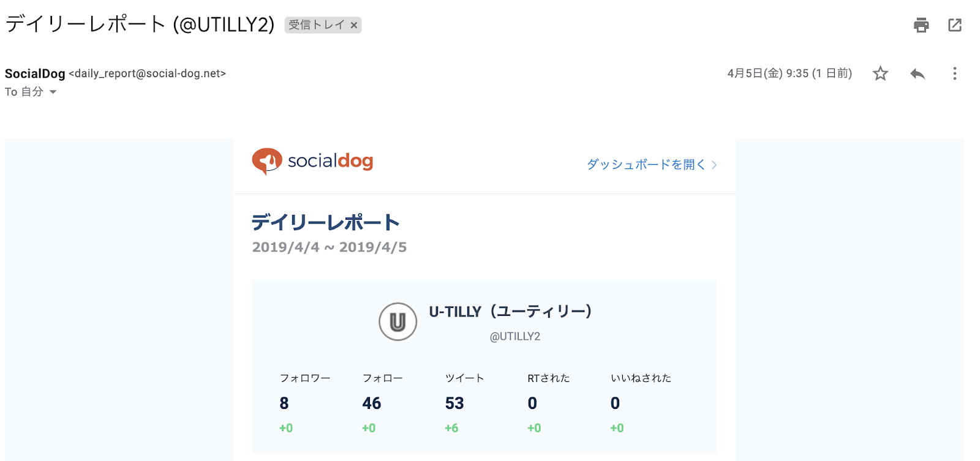980x461 pixels.
Task: Click the フォロー count of 46
Action: click(x=371, y=403)
